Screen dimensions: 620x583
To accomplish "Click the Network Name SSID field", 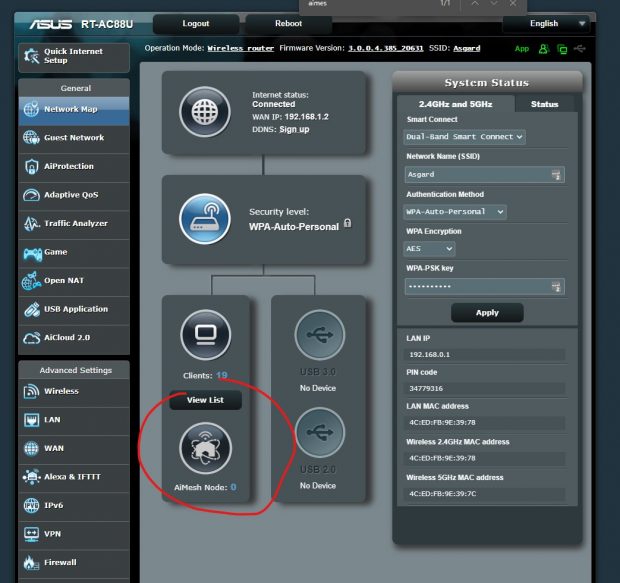I will [x=484, y=174].
